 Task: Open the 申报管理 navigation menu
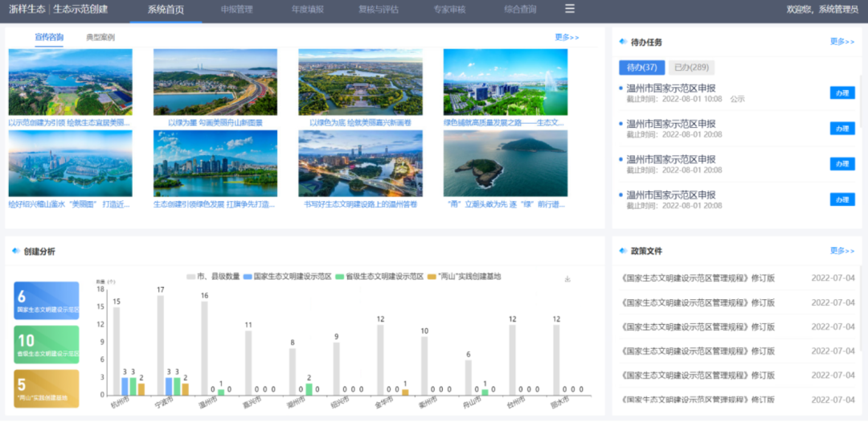tap(236, 10)
